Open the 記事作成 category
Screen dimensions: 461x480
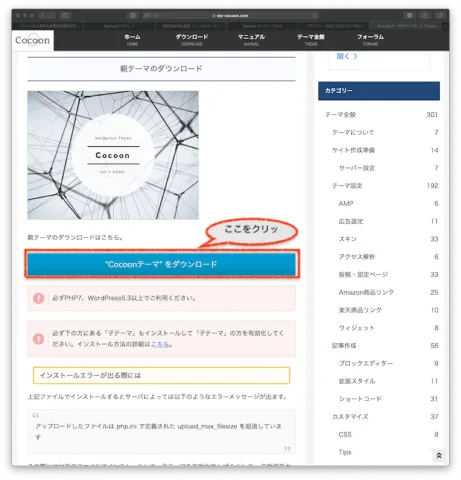[x=344, y=346]
